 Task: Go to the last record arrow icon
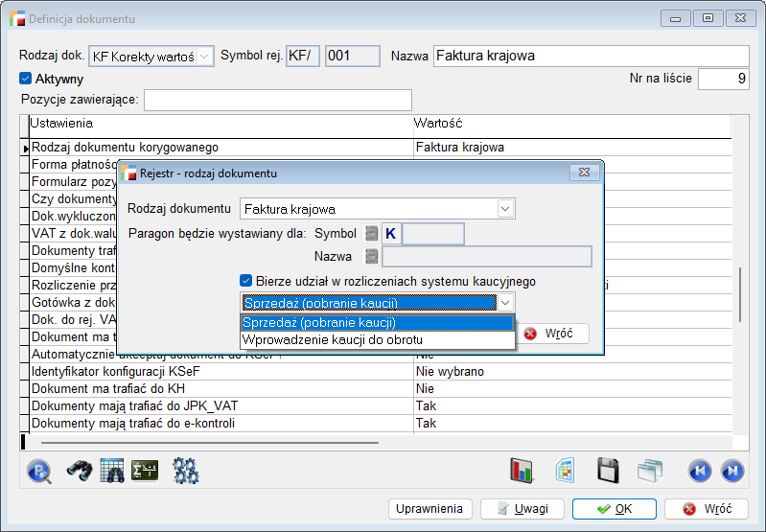(731, 471)
